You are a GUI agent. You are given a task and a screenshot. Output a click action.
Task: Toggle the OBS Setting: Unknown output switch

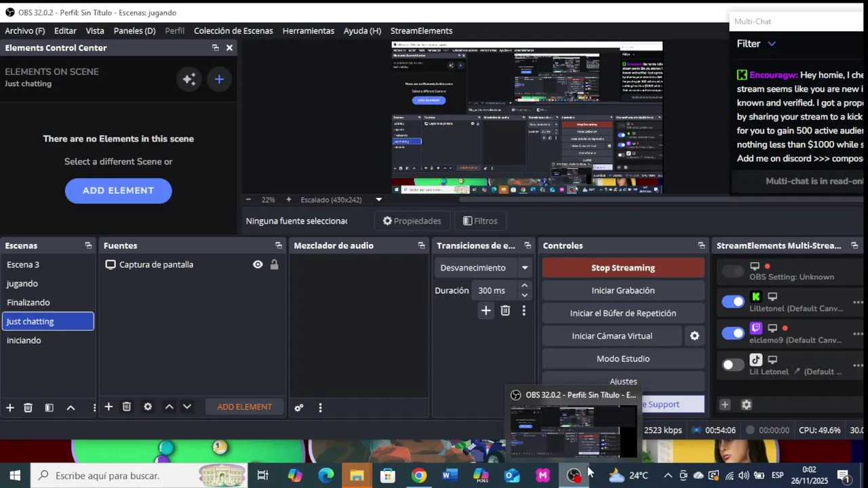(732, 271)
